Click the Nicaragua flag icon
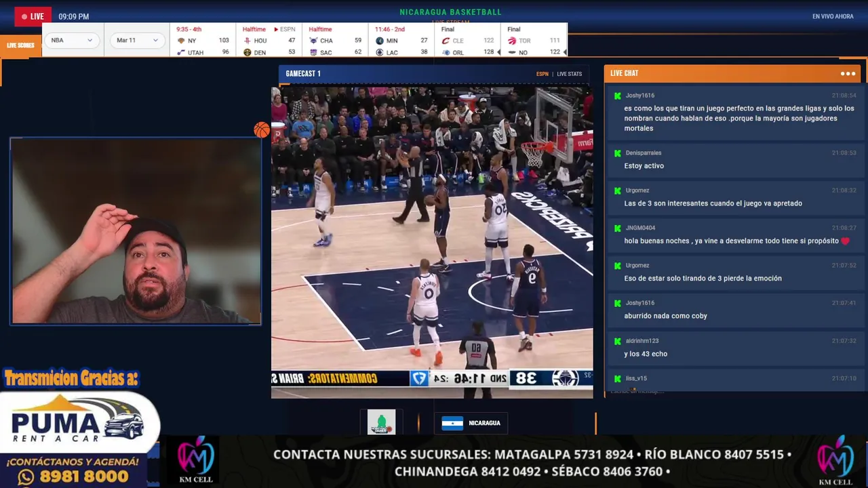The width and height of the screenshot is (868, 488). (x=452, y=423)
